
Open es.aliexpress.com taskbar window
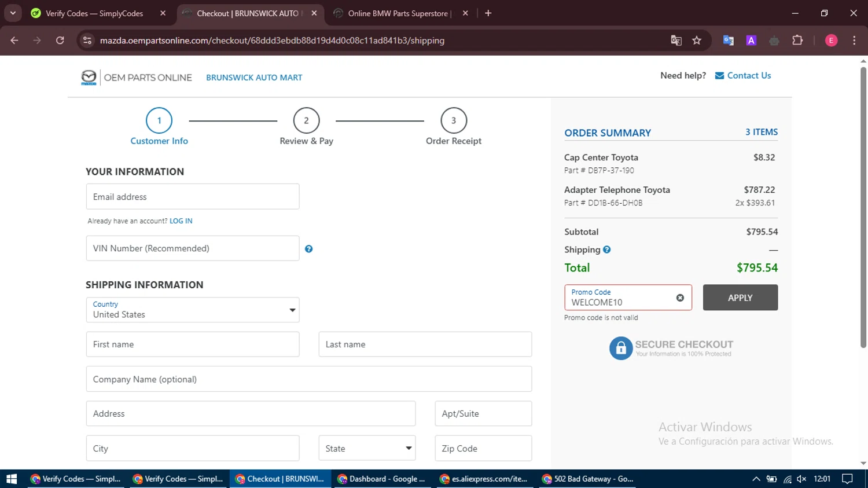pyautogui.click(x=484, y=479)
